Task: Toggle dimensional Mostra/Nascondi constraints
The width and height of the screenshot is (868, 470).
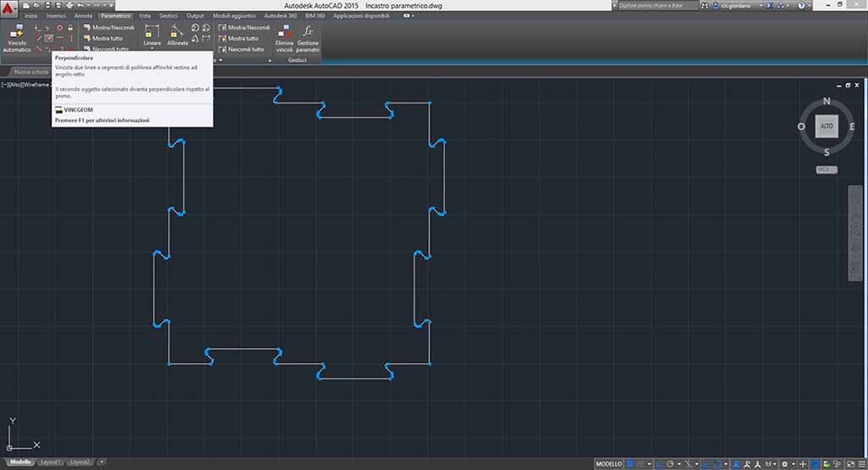Action: 243,27
